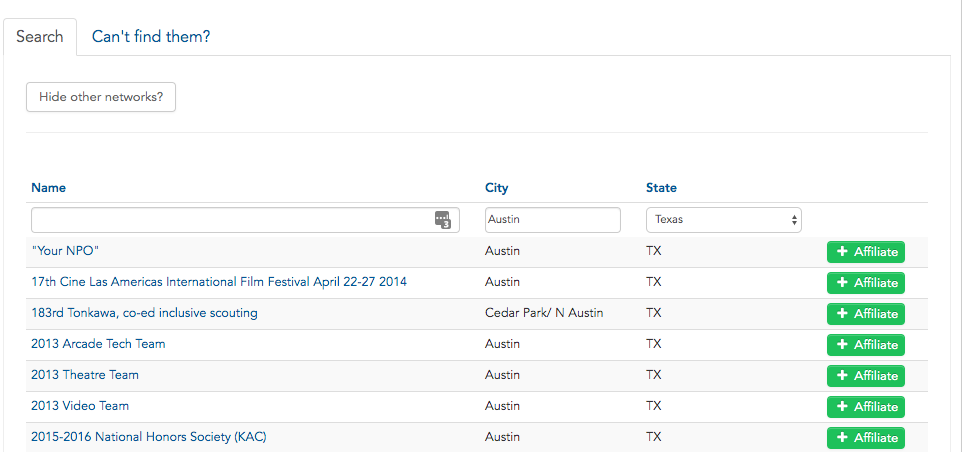
Task: Affiliate with 183rd Tonkawa scouting group
Action: coord(866,314)
